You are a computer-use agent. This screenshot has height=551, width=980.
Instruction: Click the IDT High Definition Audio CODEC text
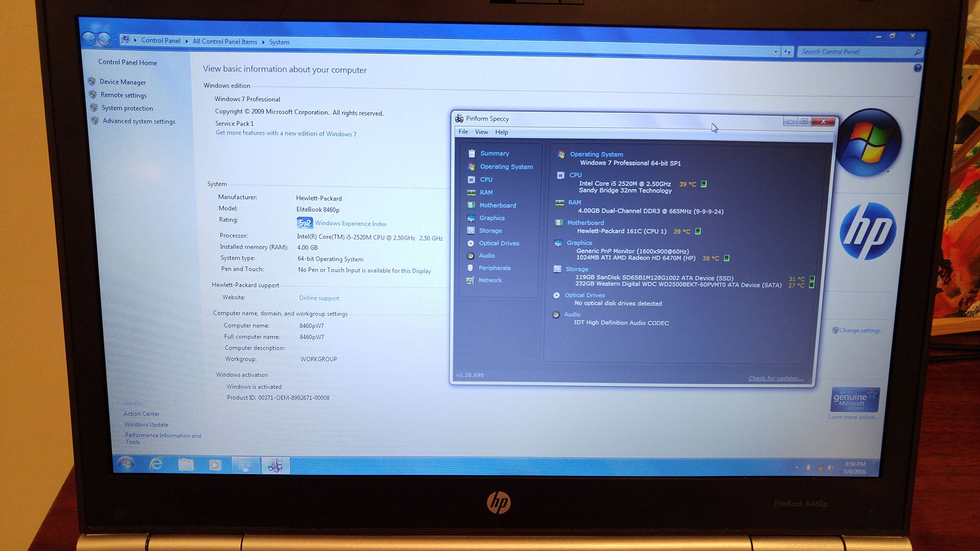point(621,322)
